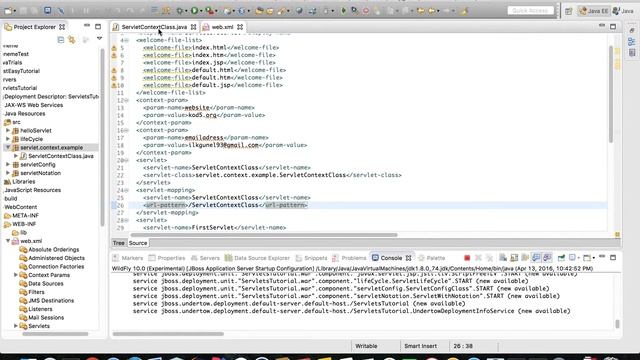Image resolution: width=640 pixels, height=360 pixels.
Task: Click Remove Launch gray X in Console
Action: point(478,258)
